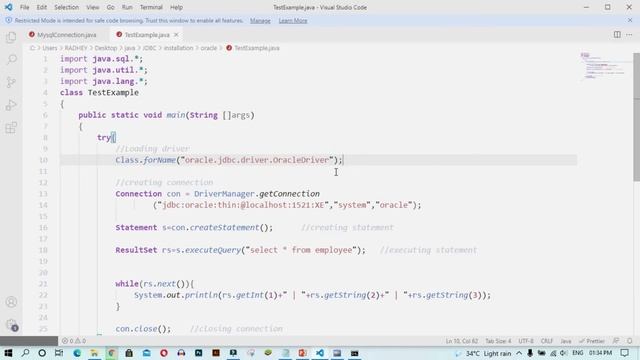Image resolution: width=640 pixels, height=360 pixels.
Task: Open Run and Debug view
Action: click(x=11, y=105)
